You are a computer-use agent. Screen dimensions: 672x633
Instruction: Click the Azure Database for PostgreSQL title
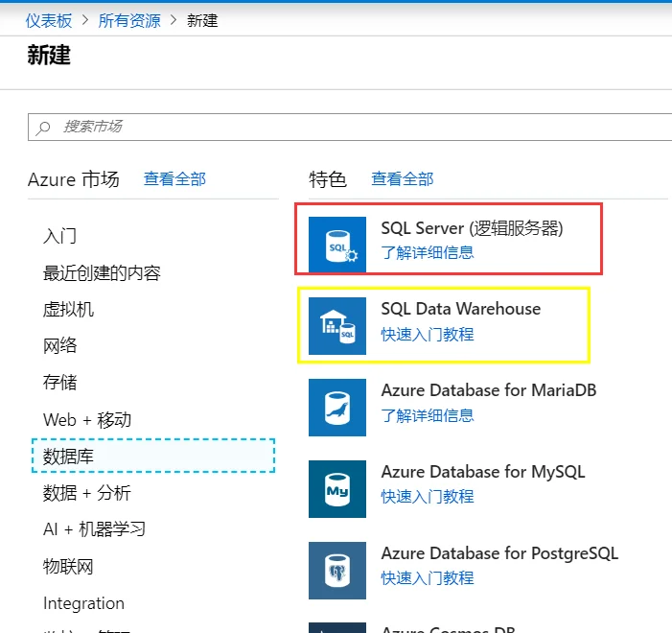499,553
